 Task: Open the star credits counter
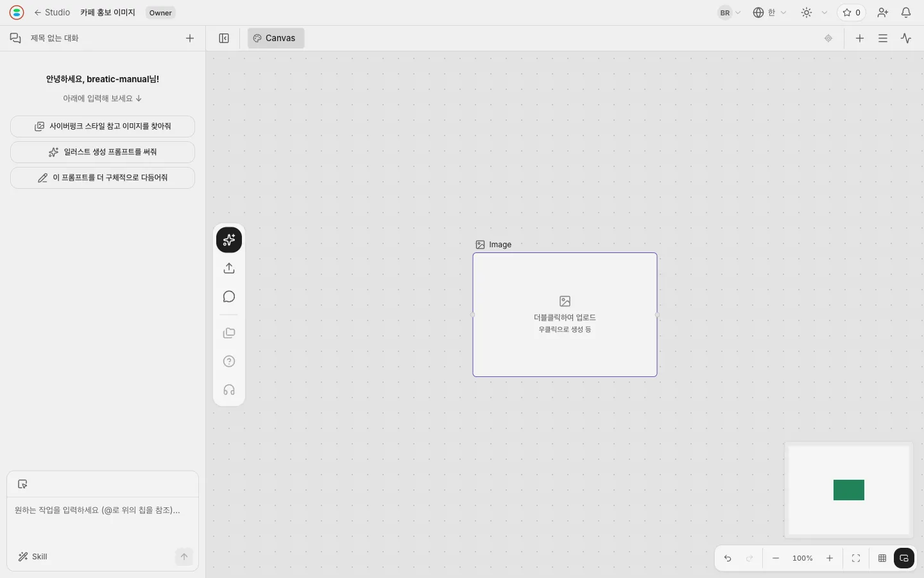pos(851,13)
